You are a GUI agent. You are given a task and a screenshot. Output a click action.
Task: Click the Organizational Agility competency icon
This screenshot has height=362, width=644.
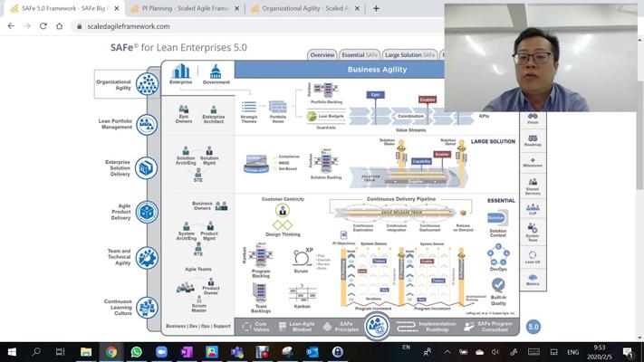point(147,84)
